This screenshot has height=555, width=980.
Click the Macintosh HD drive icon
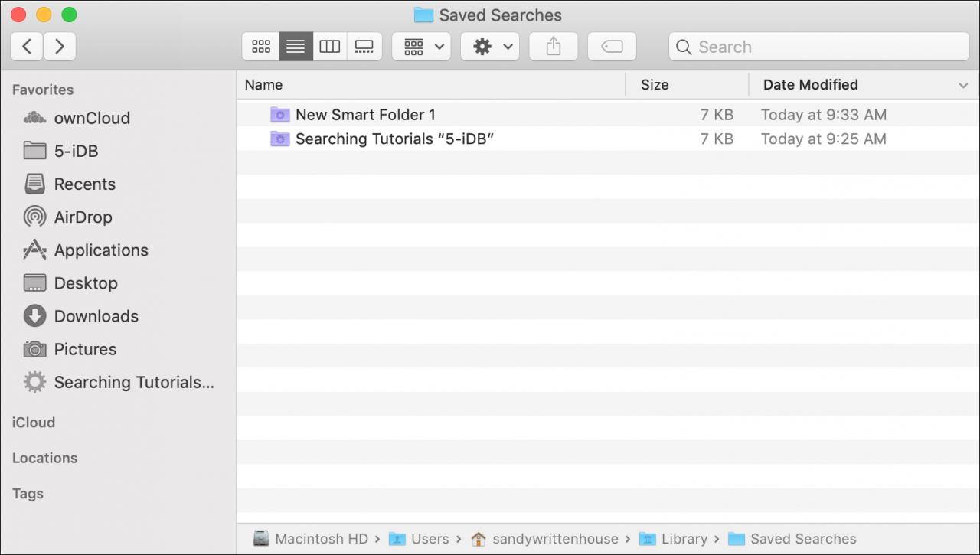(262, 539)
